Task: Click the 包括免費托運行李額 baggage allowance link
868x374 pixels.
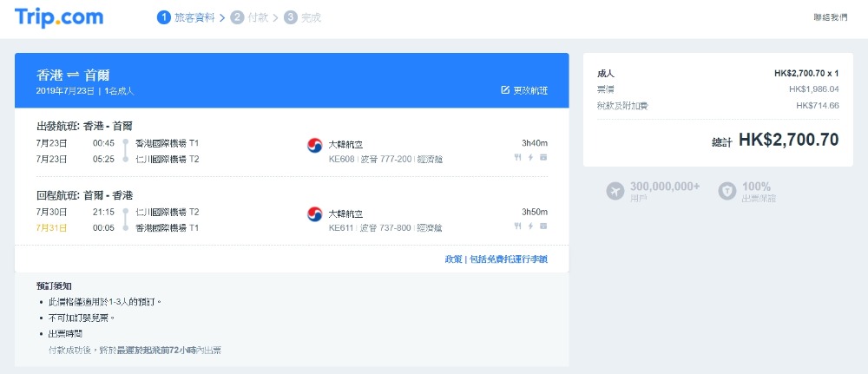Action: click(509, 259)
